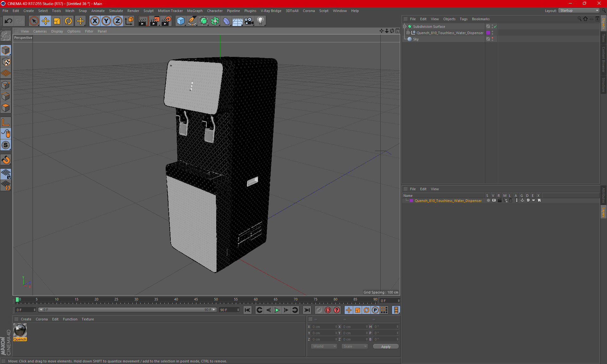
Task: Open the Array modeling objects
Action: pyautogui.click(x=215, y=21)
